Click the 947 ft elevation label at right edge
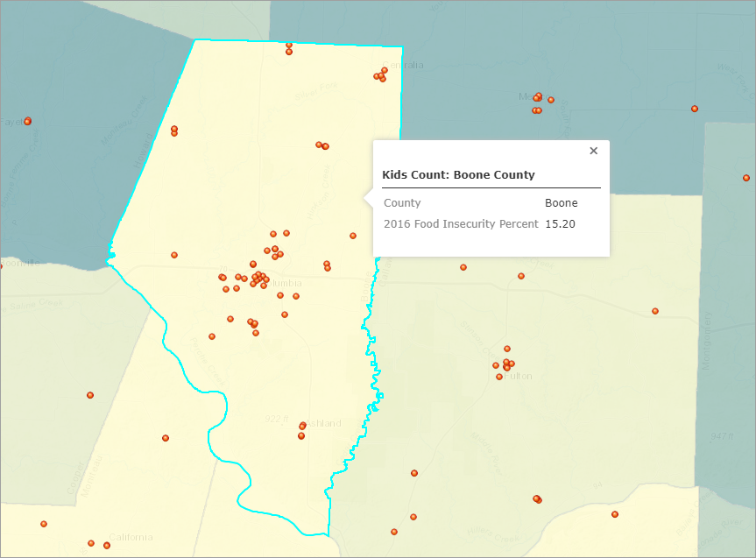This screenshot has height=558, width=756. 722,435
